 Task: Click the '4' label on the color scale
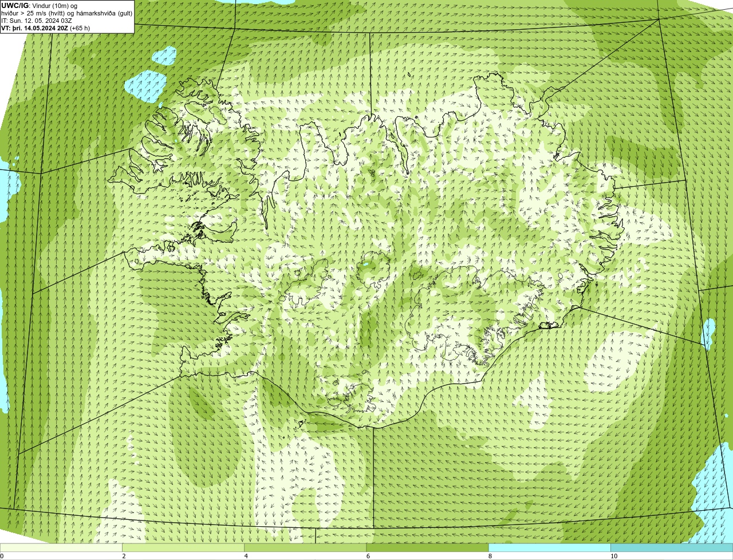(x=246, y=556)
